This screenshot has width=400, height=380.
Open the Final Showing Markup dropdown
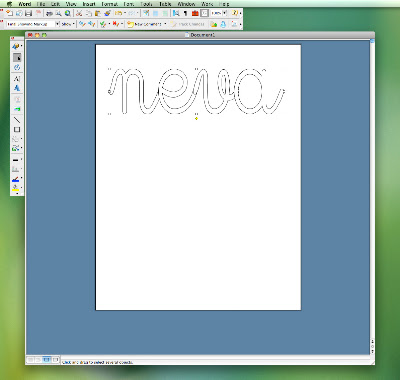point(57,24)
